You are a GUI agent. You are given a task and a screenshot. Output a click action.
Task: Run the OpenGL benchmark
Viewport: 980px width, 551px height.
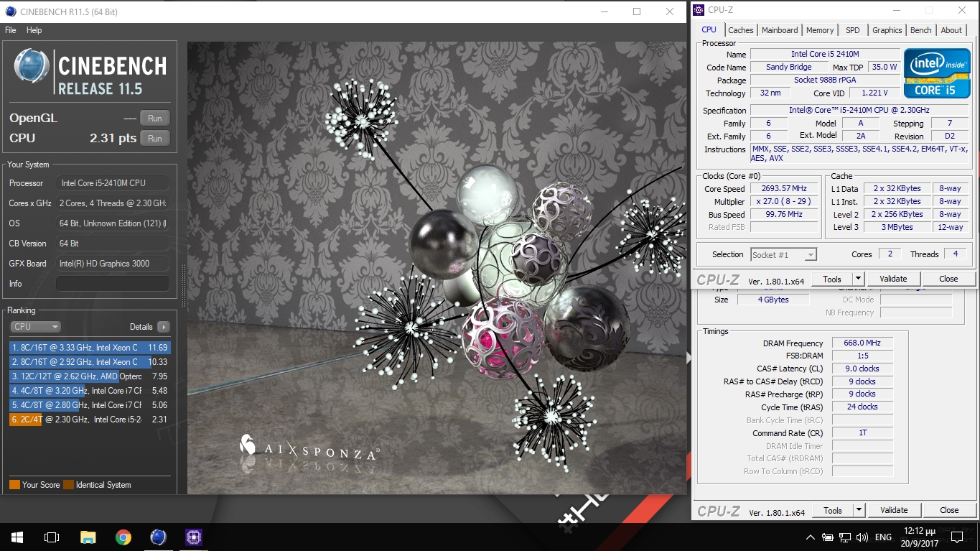tap(155, 119)
